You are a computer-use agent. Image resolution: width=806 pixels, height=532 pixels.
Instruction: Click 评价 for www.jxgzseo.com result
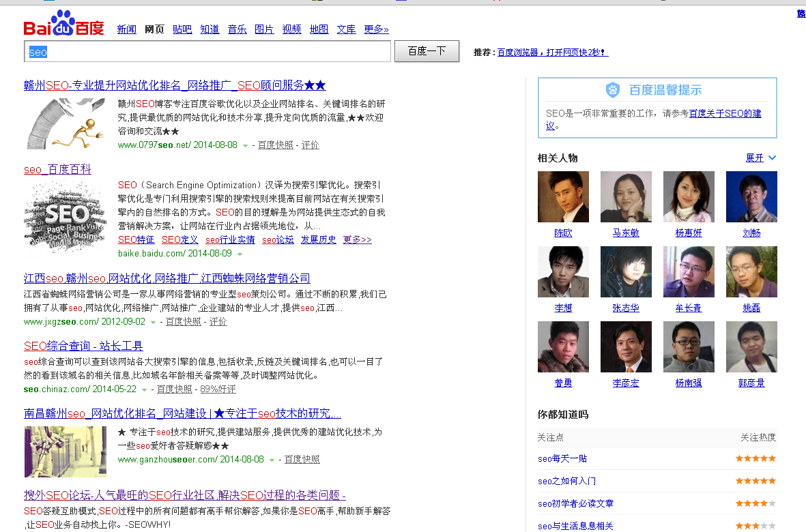click(x=218, y=322)
